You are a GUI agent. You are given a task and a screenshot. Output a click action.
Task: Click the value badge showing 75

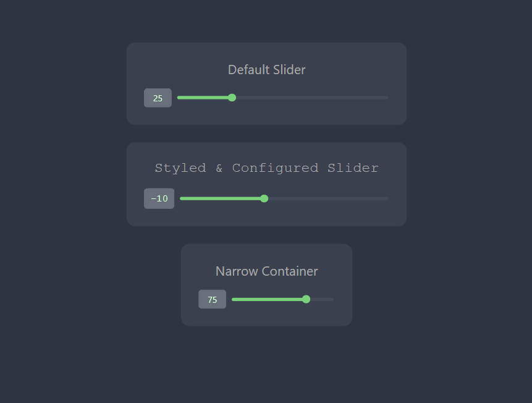tap(212, 299)
